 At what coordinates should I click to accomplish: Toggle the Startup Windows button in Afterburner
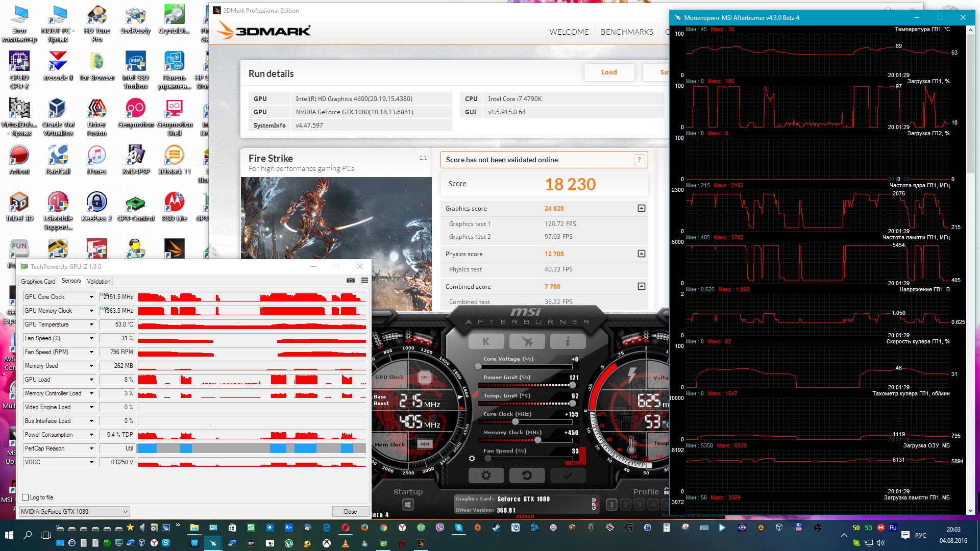(x=408, y=505)
